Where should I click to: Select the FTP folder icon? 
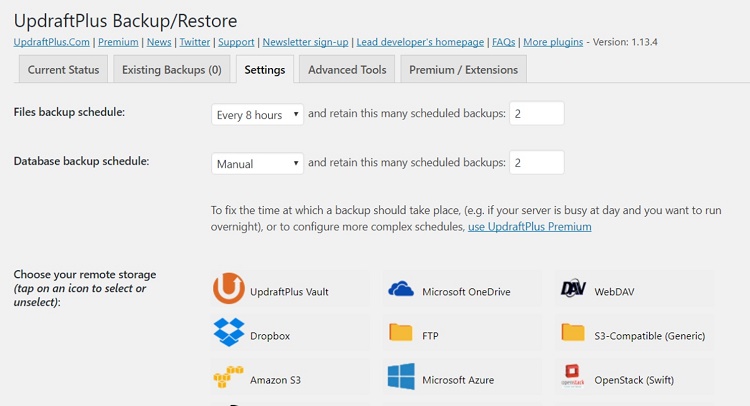401,332
